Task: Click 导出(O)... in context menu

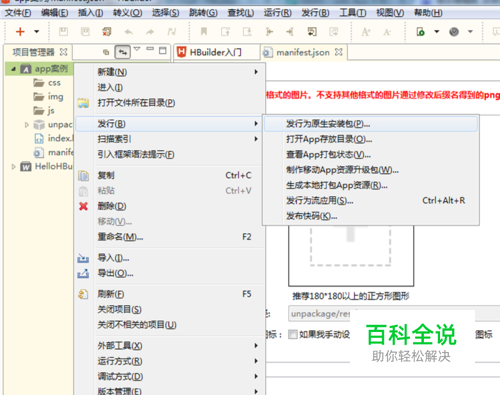Action: coord(170,273)
